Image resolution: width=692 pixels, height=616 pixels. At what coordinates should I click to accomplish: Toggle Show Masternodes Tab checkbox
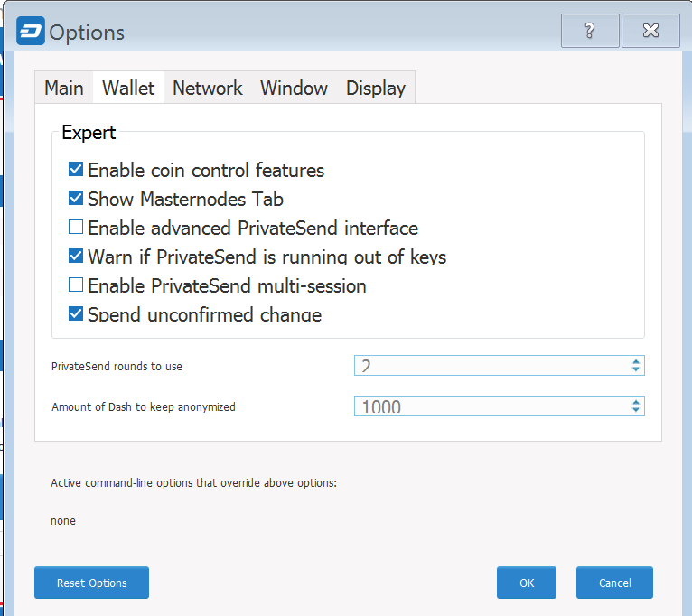tap(76, 199)
